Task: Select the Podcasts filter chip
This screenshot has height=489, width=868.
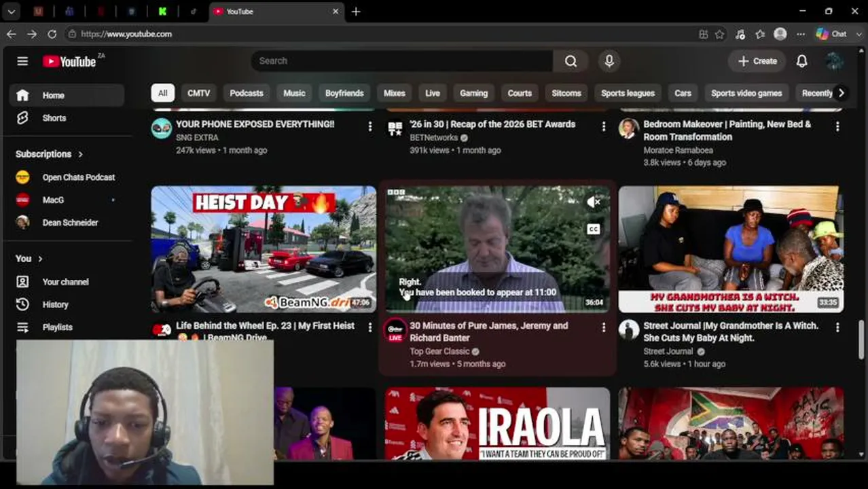Action: coord(247,93)
